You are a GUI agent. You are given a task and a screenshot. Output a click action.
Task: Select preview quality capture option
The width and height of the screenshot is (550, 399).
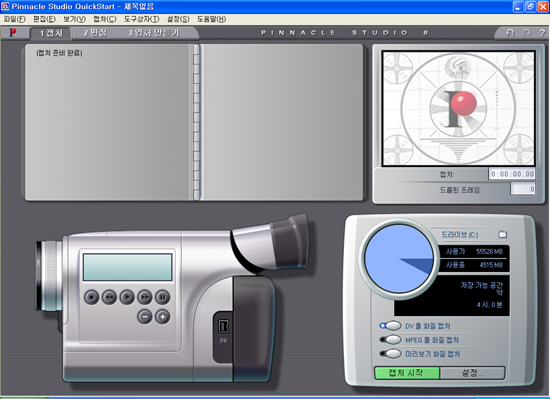(x=390, y=354)
